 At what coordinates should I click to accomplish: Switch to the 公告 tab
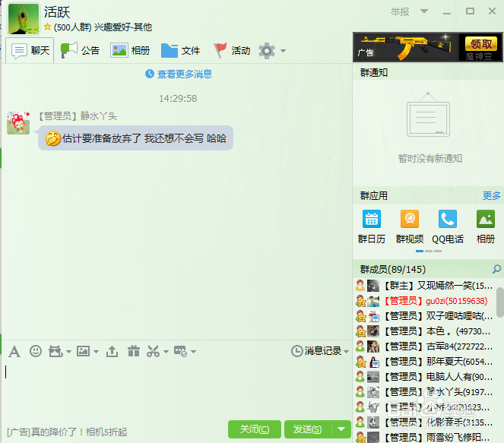[x=80, y=50]
